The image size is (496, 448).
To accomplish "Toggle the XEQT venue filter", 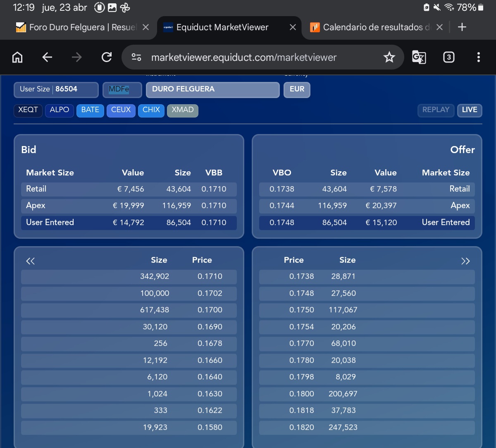I will coord(28,110).
